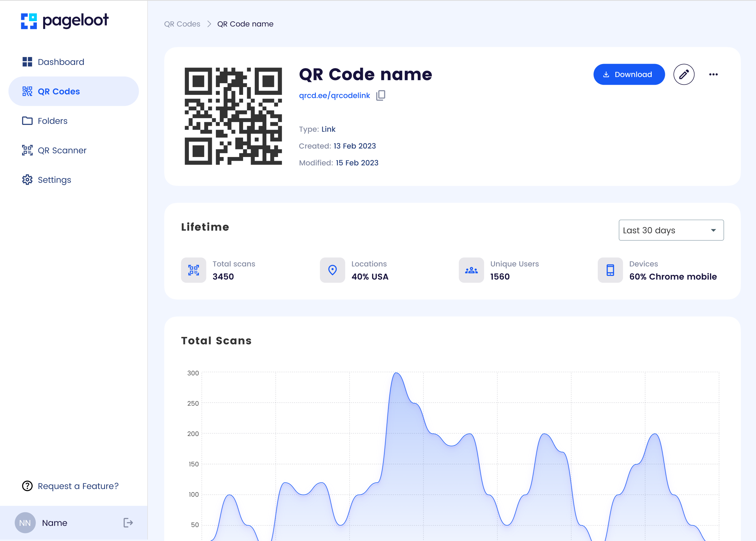Click the Created 13 Feb 2023 date
This screenshot has width=756, height=541.
click(x=355, y=146)
